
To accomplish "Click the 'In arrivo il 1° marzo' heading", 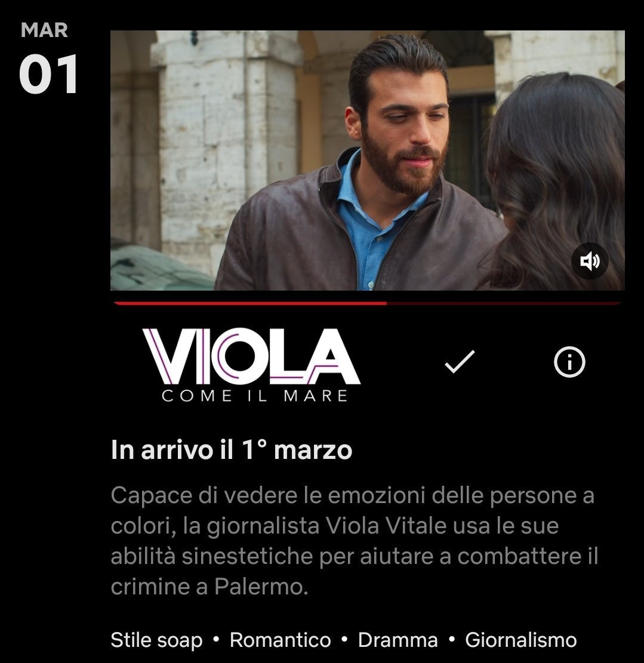I will [232, 449].
